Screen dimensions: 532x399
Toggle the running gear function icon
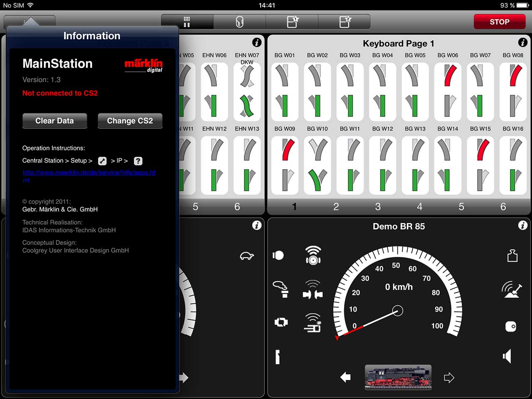281,322
